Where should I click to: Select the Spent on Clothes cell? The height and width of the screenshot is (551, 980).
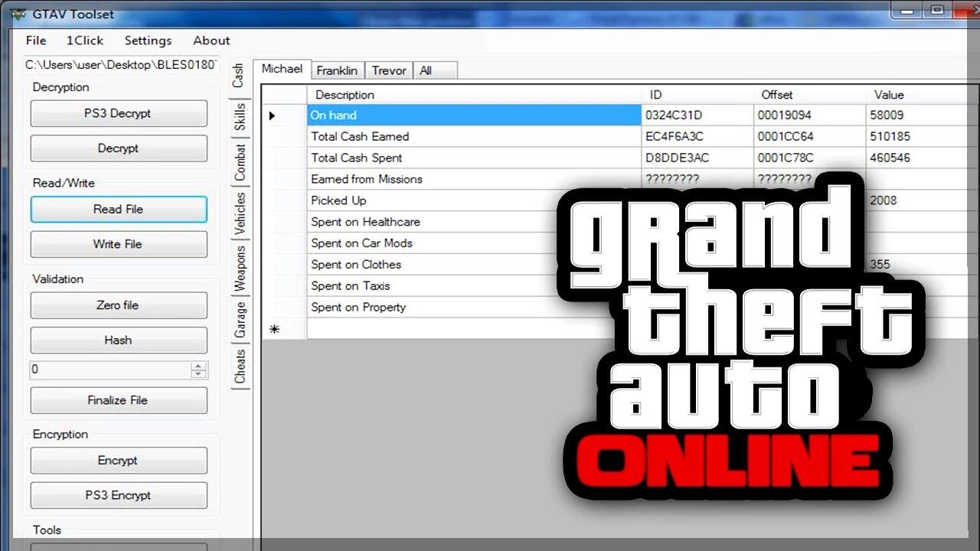tap(433, 266)
